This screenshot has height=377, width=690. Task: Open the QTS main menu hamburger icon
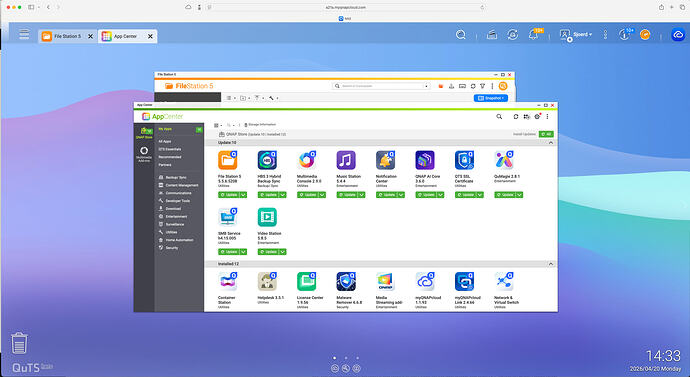[24, 34]
